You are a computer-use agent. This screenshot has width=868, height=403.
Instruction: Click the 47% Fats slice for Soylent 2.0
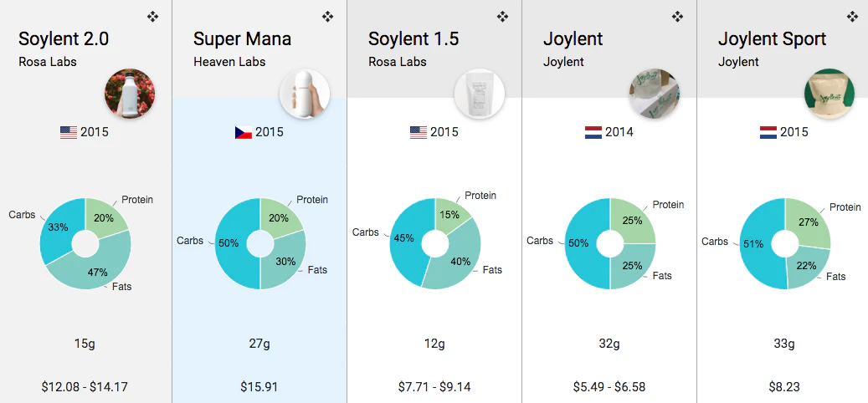pos(99,269)
